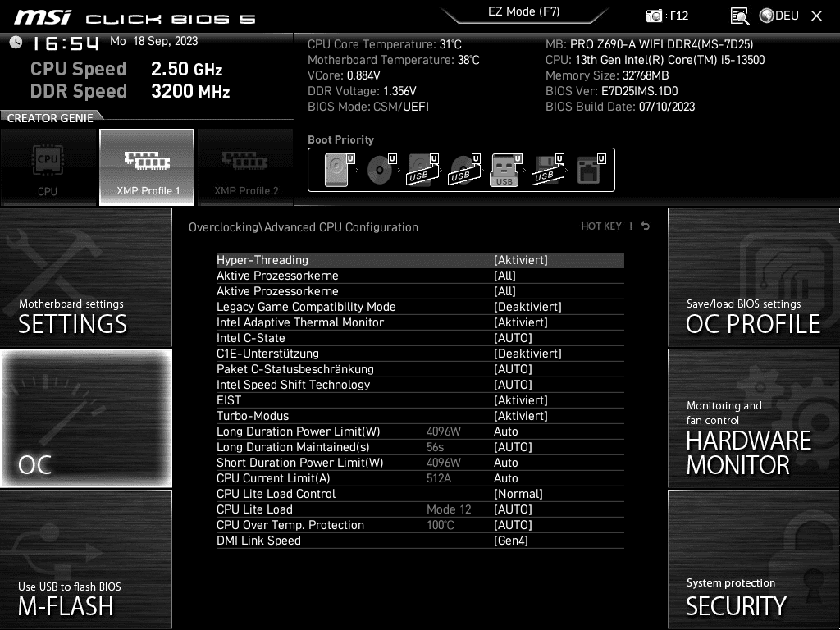Select Short Duration Power Limit(W) Auto field

[420, 463]
